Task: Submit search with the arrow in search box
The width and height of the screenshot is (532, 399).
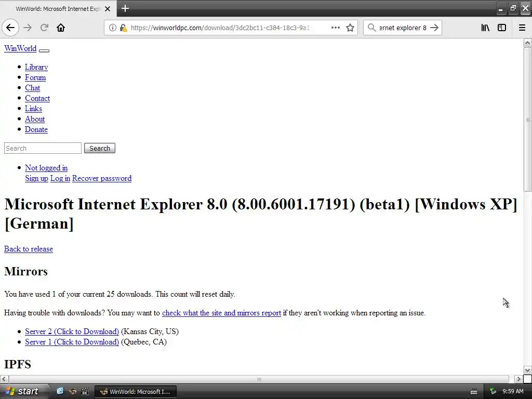Action: point(434,28)
